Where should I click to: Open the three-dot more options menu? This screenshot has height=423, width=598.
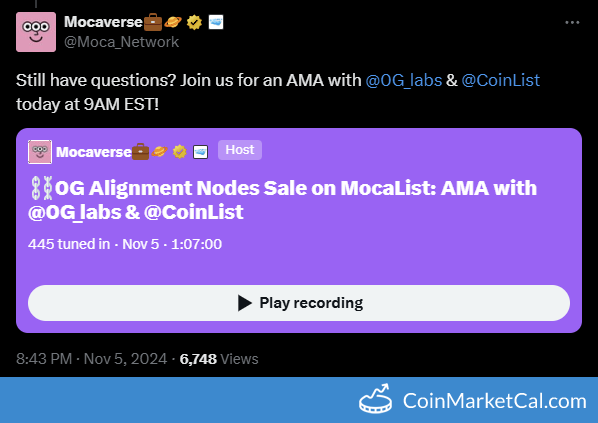(x=572, y=23)
